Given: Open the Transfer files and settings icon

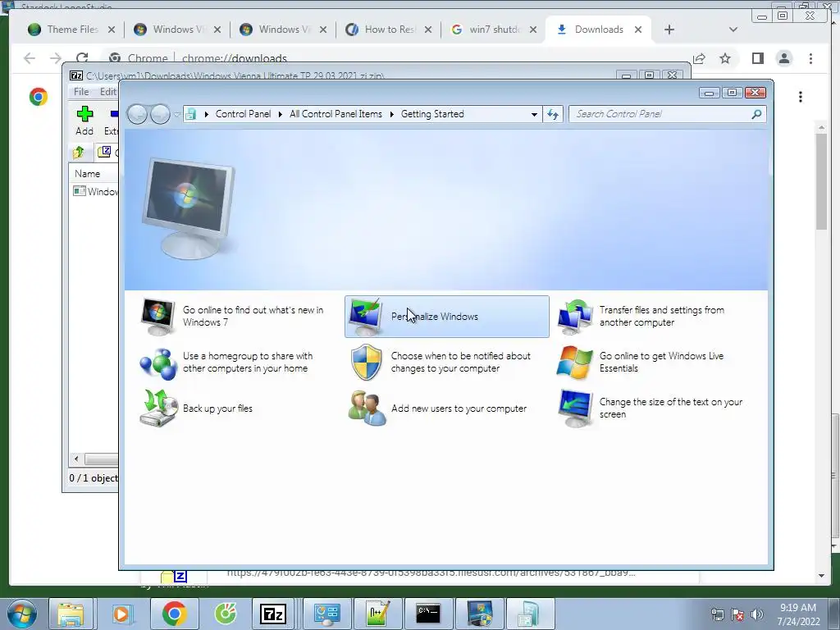Looking at the screenshot, I should coord(575,317).
